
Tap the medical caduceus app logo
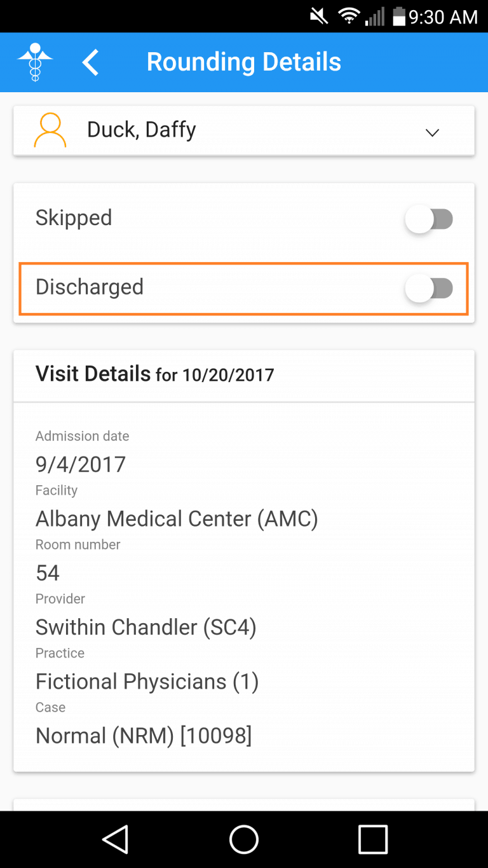point(36,62)
